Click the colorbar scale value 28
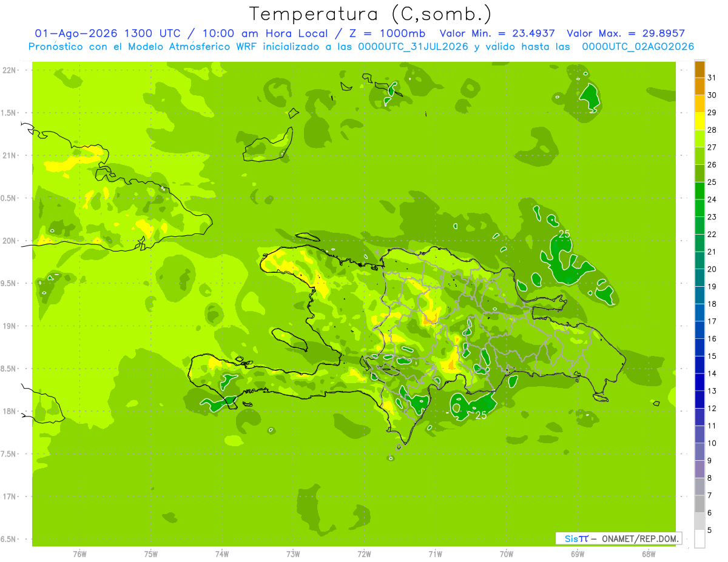Image resolution: width=728 pixels, height=562 pixels. click(x=712, y=130)
